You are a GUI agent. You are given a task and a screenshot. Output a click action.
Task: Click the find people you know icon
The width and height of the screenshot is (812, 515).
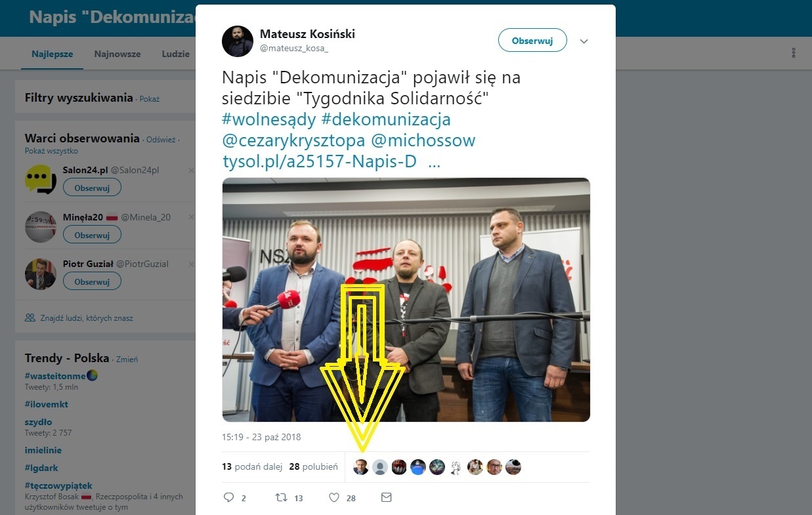pyautogui.click(x=30, y=318)
